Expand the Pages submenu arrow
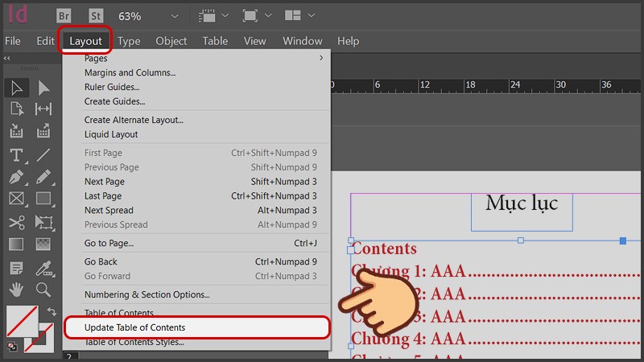The width and height of the screenshot is (644, 362). (x=321, y=58)
